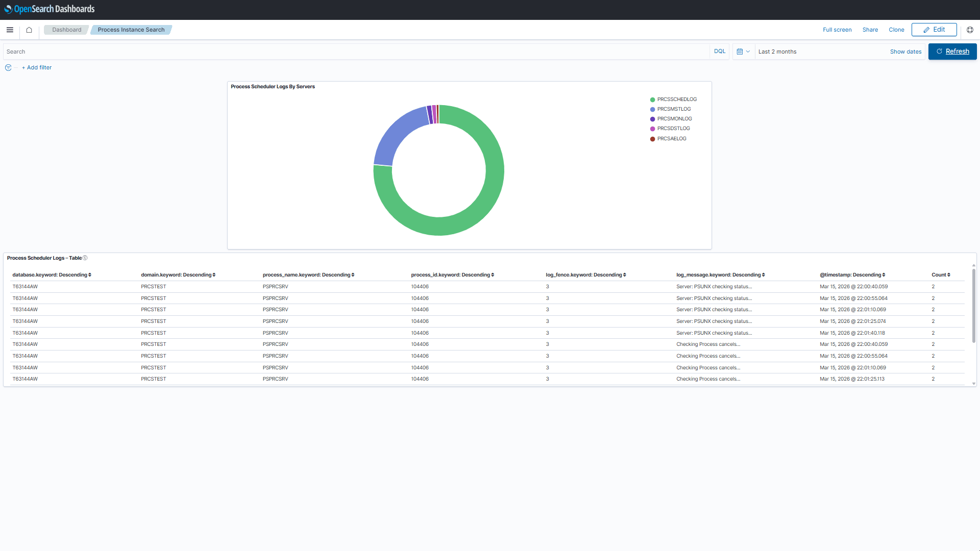Screen dimensions: 980x551
Task: Toggle PRCSMSTLOG legend color dot
Action: click(x=652, y=110)
